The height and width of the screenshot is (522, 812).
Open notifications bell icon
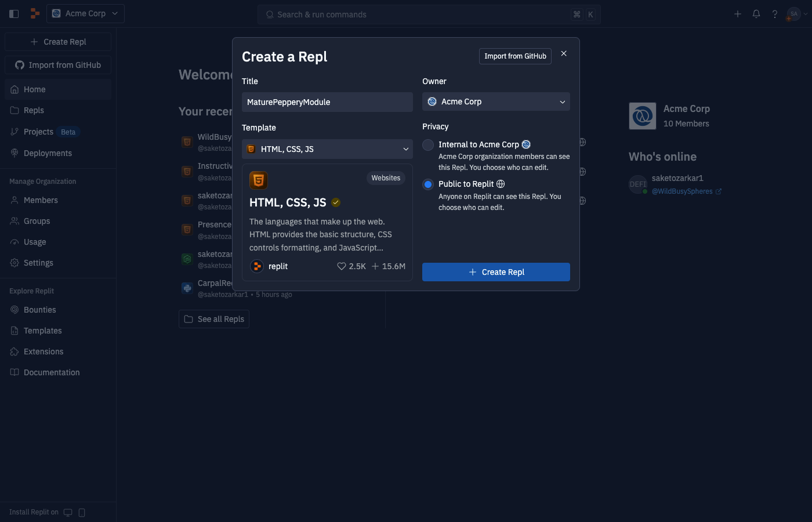coord(756,14)
